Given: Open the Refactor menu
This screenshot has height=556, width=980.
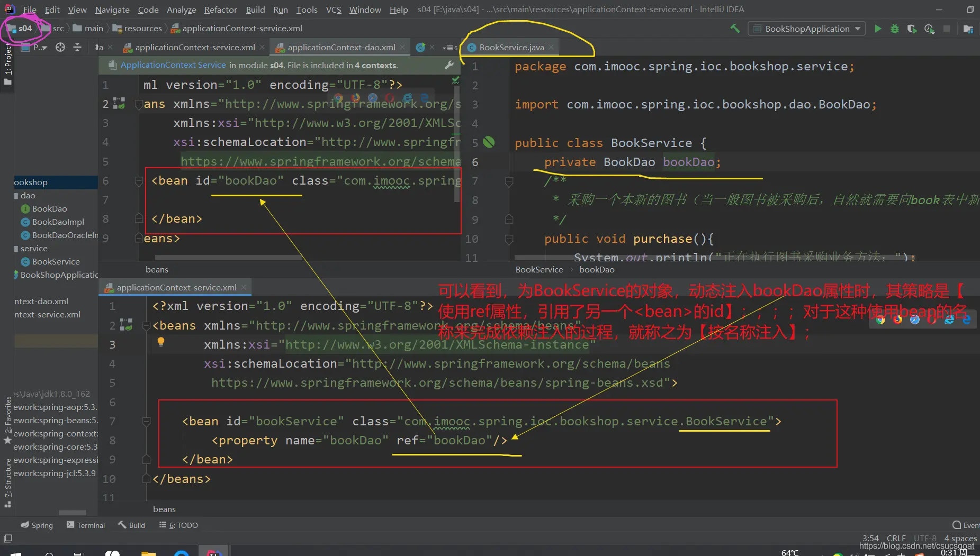Looking at the screenshot, I should pyautogui.click(x=220, y=10).
